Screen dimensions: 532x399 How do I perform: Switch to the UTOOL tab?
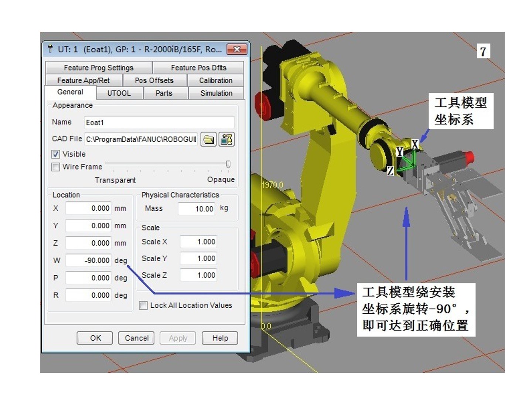pos(119,93)
